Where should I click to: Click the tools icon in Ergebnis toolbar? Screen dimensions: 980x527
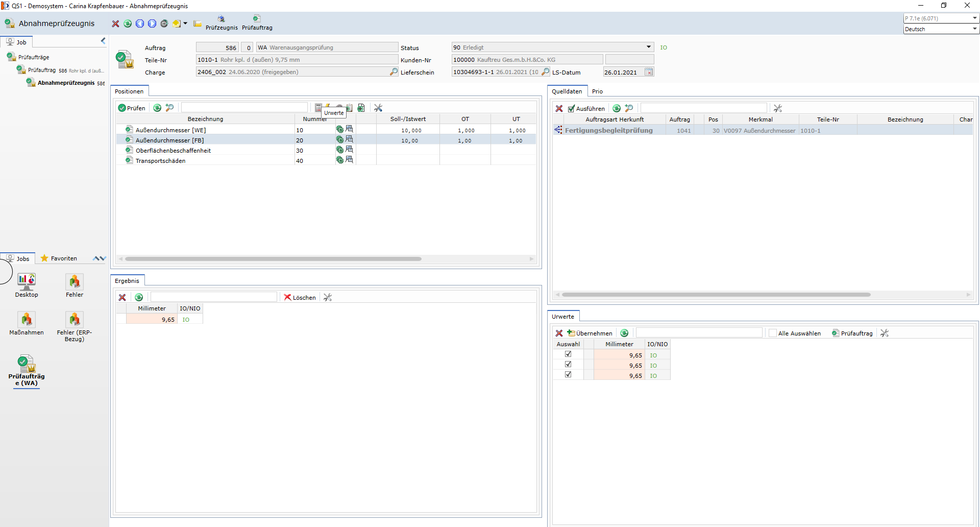click(328, 297)
